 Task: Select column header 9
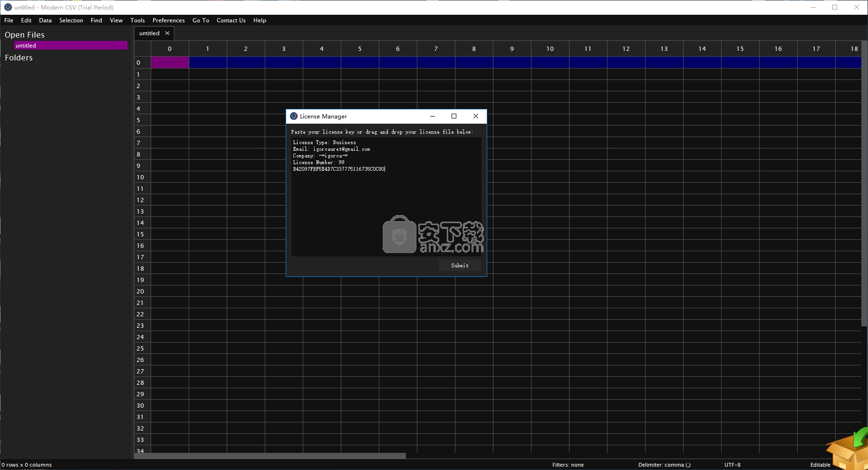(x=512, y=49)
